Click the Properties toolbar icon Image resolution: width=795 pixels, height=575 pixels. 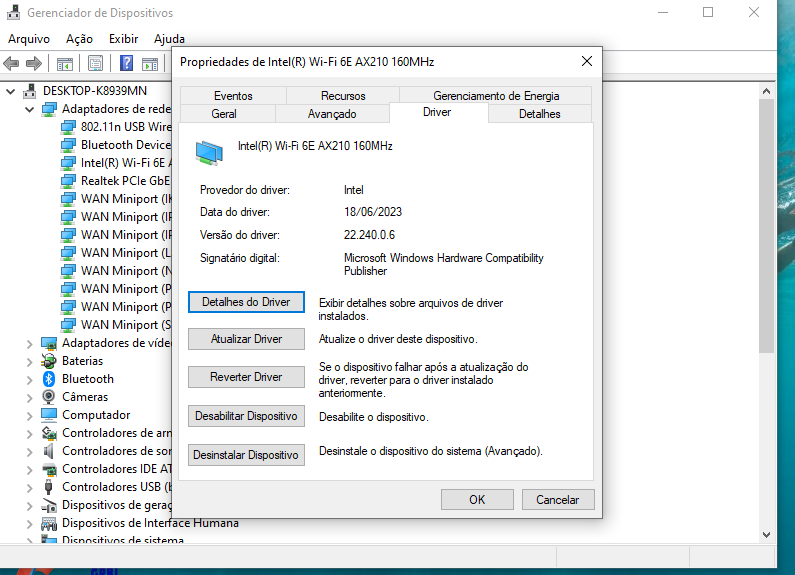coord(95,63)
